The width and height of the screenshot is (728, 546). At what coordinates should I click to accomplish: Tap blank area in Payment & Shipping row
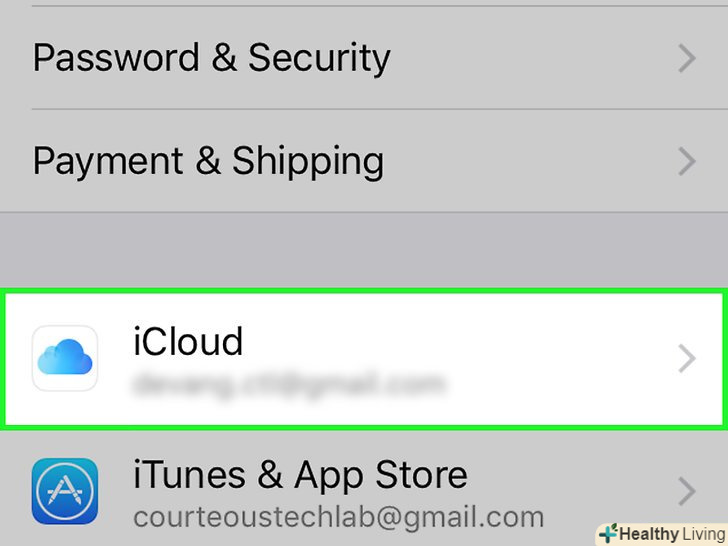[x=530, y=160]
